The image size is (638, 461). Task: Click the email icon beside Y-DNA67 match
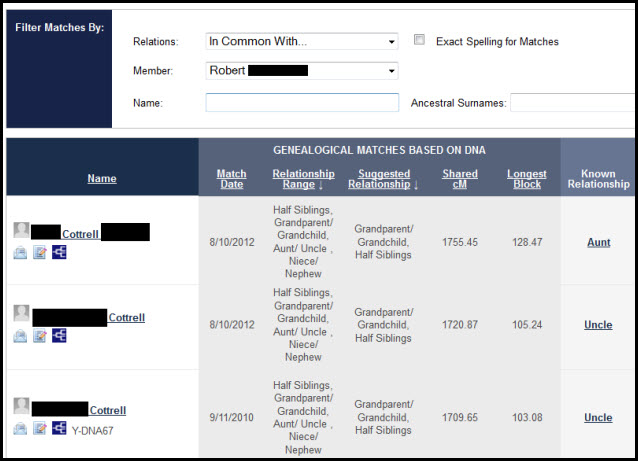pos(21,429)
